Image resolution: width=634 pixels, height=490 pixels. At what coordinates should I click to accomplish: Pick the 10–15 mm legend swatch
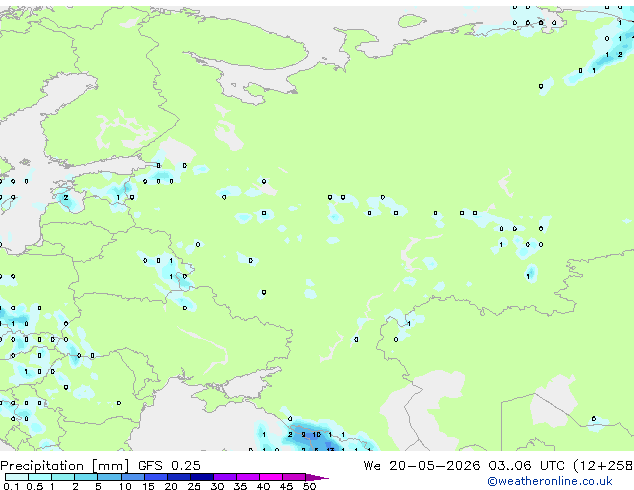[x=133, y=477]
